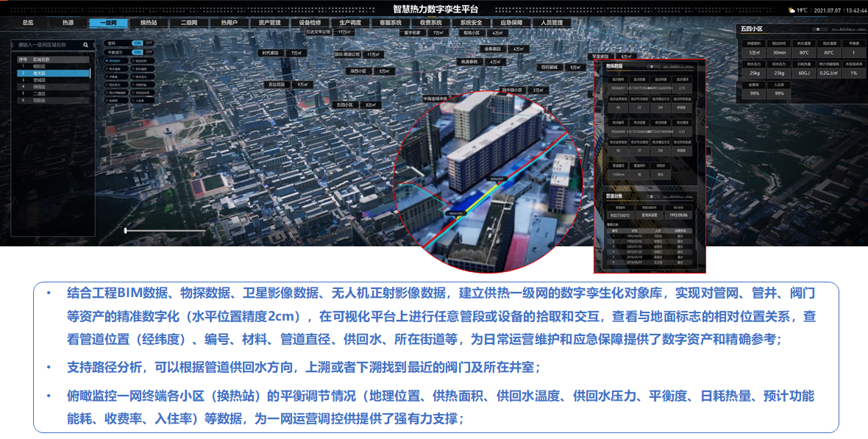868x439 pixels.
Task: Click the 四旺丽城 map label marker
Action: coord(549,67)
